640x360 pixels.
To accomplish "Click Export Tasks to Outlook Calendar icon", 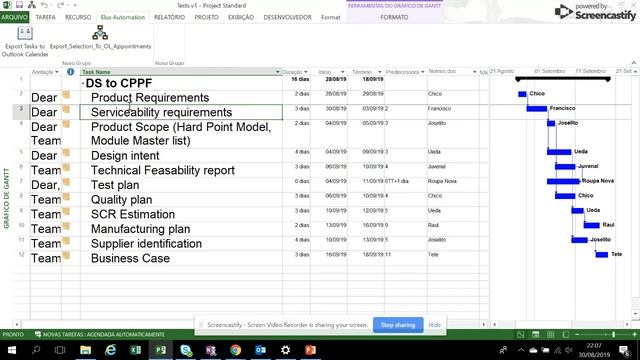I will click(25, 33).
